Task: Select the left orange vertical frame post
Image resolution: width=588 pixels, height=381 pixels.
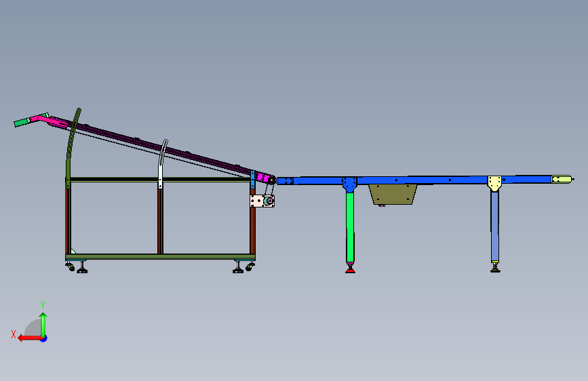Action: [68, 221]
